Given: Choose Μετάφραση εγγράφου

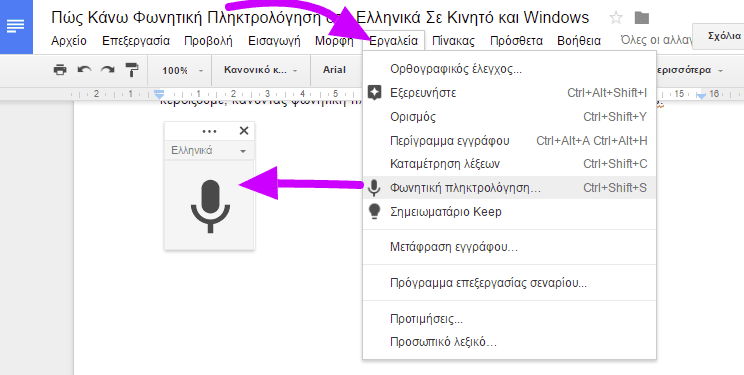Looking at the screenshot, I should coord(510,247).
